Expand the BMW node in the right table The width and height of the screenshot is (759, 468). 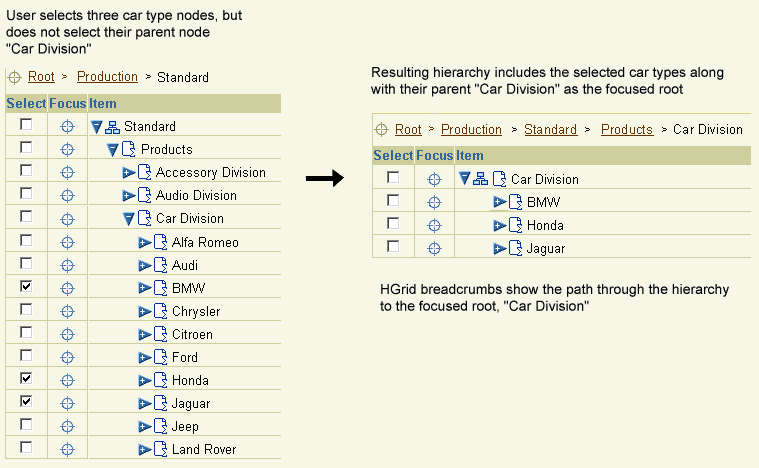500,202
